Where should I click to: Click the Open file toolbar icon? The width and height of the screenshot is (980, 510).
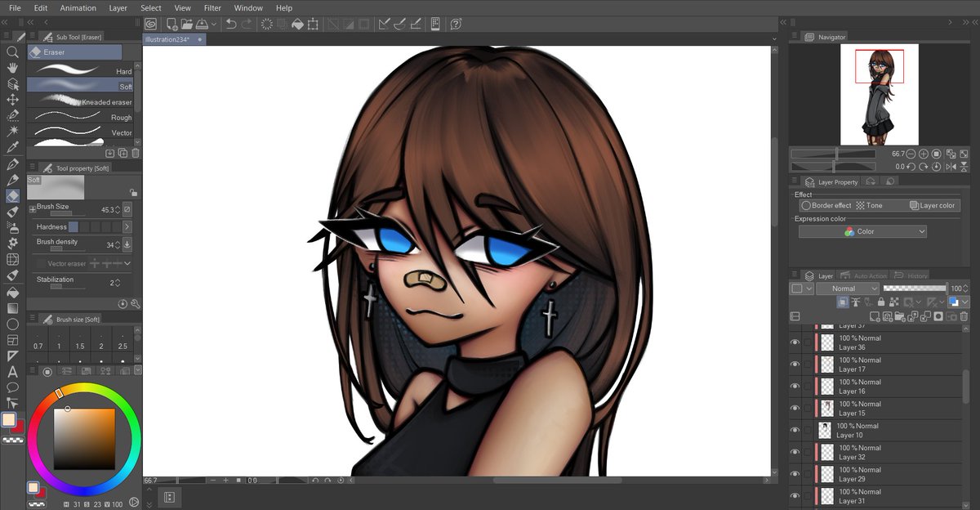[x=187, y=25]
